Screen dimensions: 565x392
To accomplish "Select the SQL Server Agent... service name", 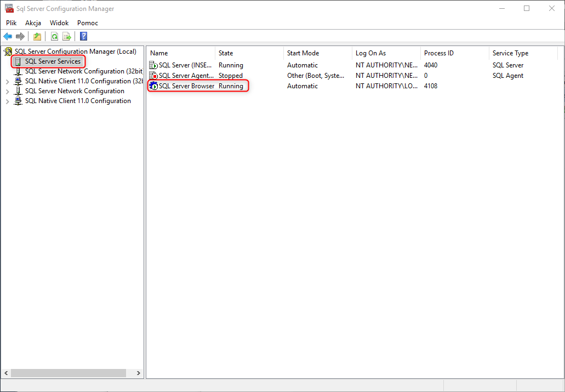I will coord(187,76).
